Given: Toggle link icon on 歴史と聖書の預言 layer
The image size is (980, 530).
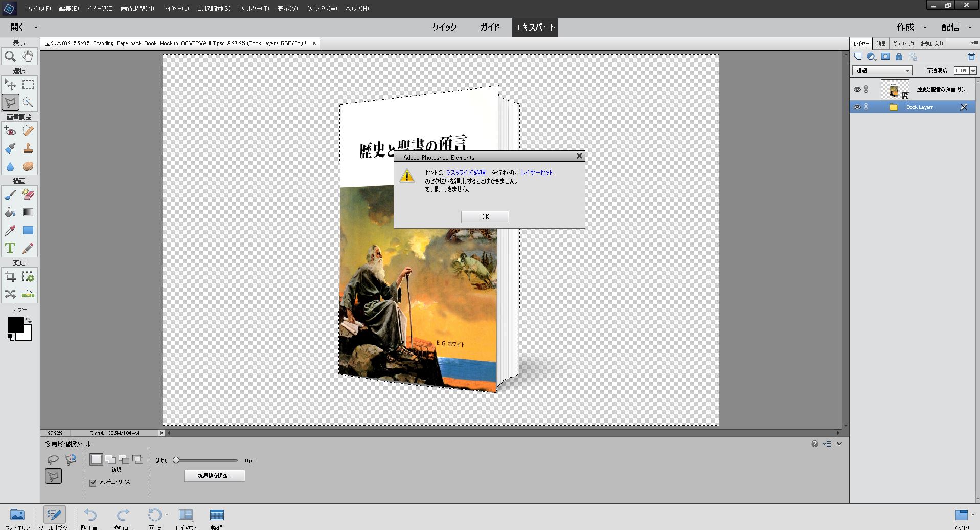Looking at the screenshot, I should point(867,89).
